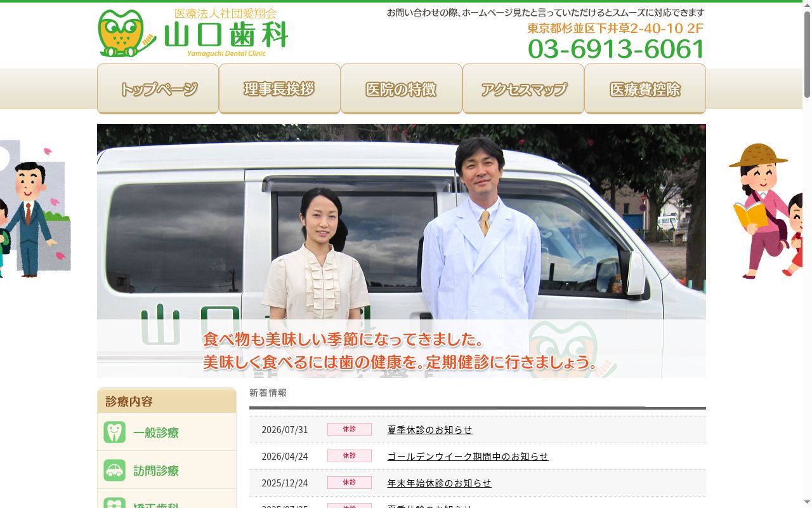Click the car icon beside 訪問診療
The width and height of the screenshot is (812, 508).
click(x=115, y=471)
